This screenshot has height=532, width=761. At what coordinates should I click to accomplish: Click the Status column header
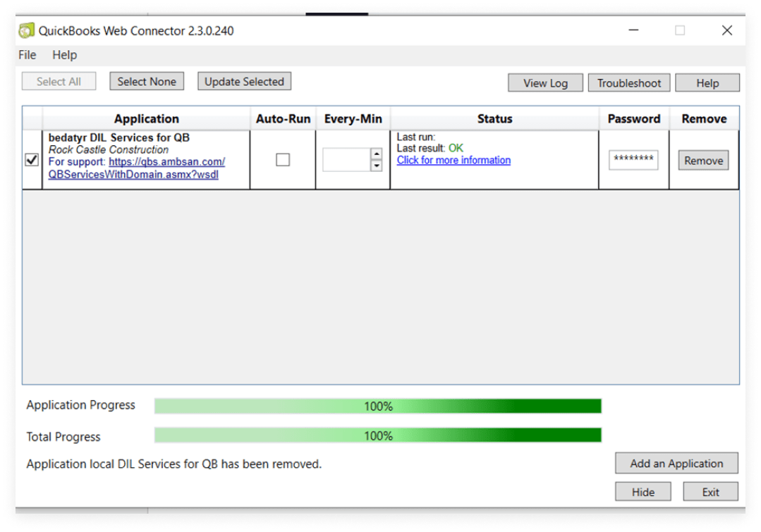[494, 119]
